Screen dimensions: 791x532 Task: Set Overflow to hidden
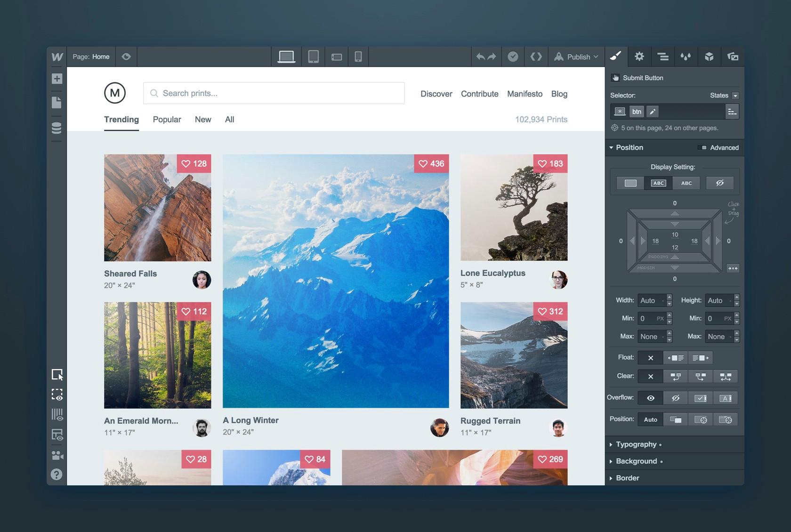676,398
